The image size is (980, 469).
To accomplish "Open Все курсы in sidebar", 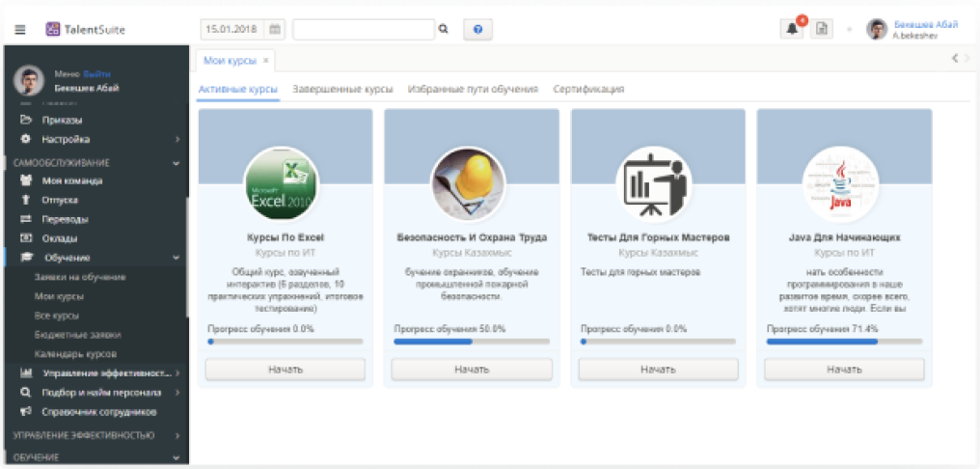I will [x=57, y=316].
